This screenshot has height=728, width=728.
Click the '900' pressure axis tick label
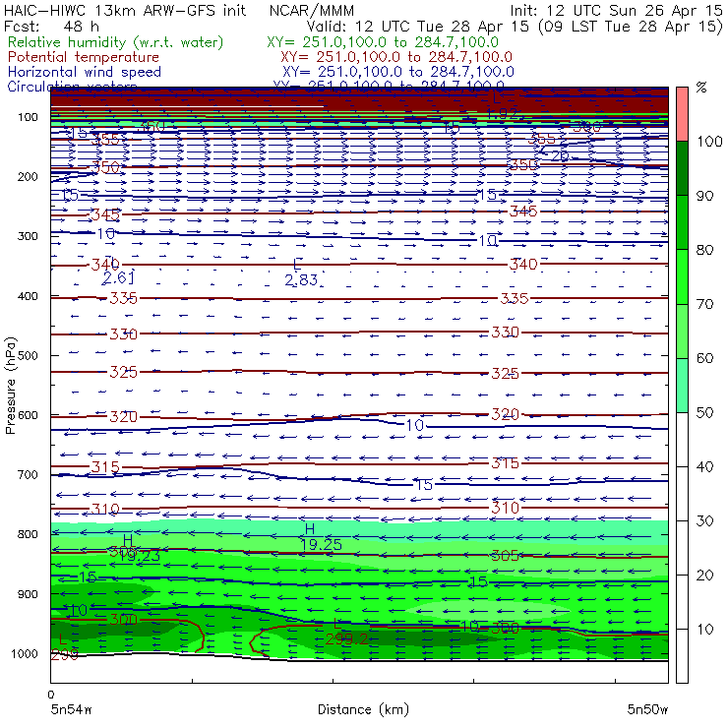(x=28, y=594)
